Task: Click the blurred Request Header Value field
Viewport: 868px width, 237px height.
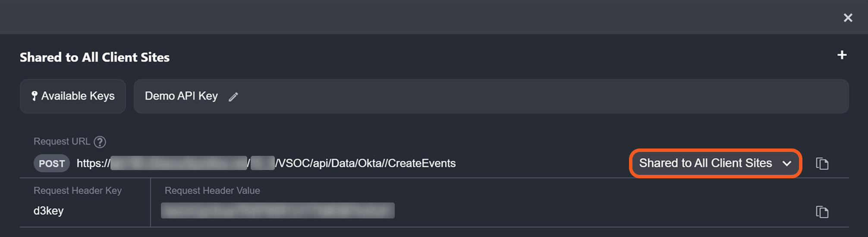Action: [277, 211]
